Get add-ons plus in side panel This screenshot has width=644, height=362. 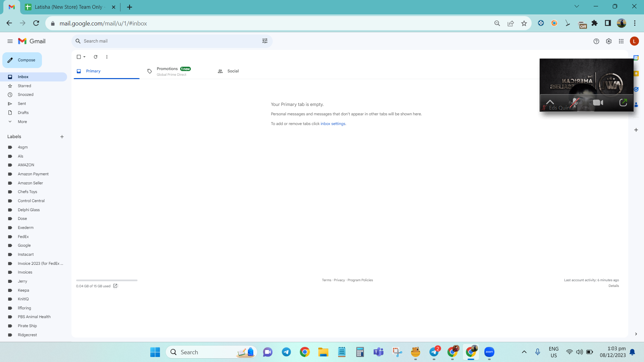pyautogui.click(x=636, y=130)
